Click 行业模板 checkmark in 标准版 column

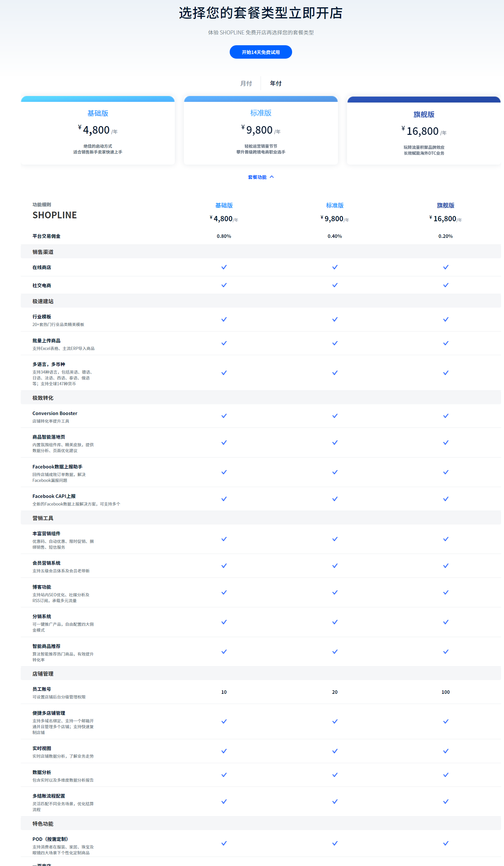coord(335,319)
